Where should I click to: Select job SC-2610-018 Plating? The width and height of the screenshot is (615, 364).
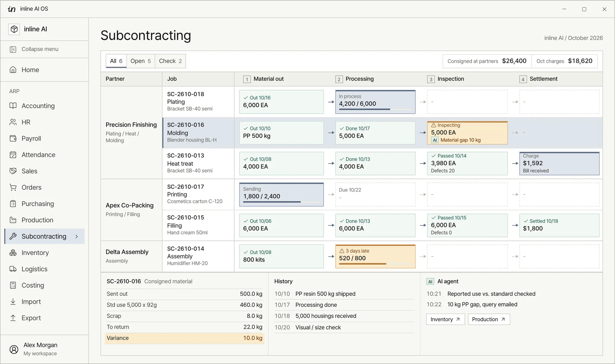pyautogui.click(x=198, y=102)
